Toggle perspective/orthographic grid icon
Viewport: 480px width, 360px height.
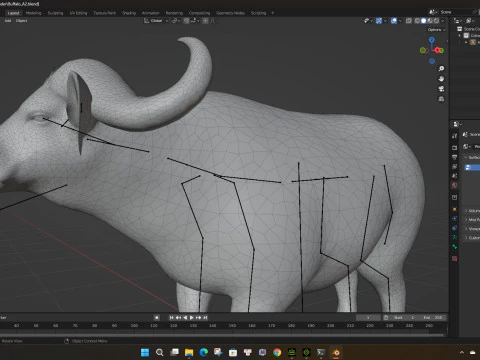click(x=441, y=99)
